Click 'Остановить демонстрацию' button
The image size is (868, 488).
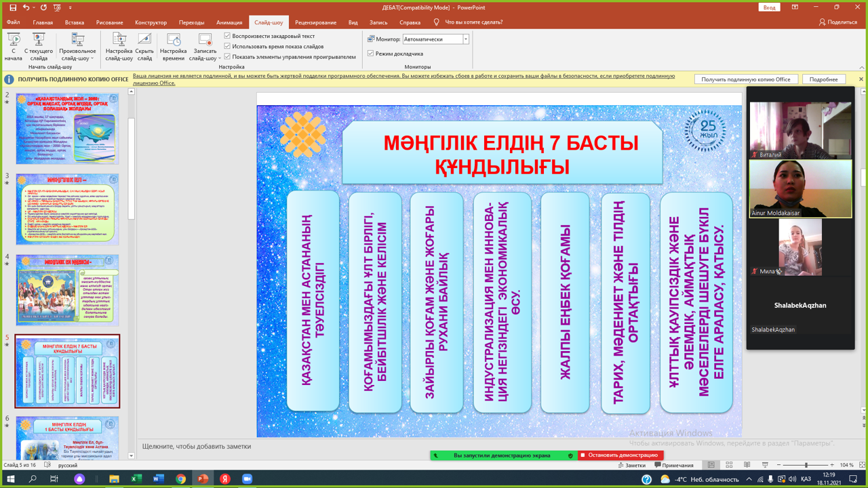click(x=620, y=455)
